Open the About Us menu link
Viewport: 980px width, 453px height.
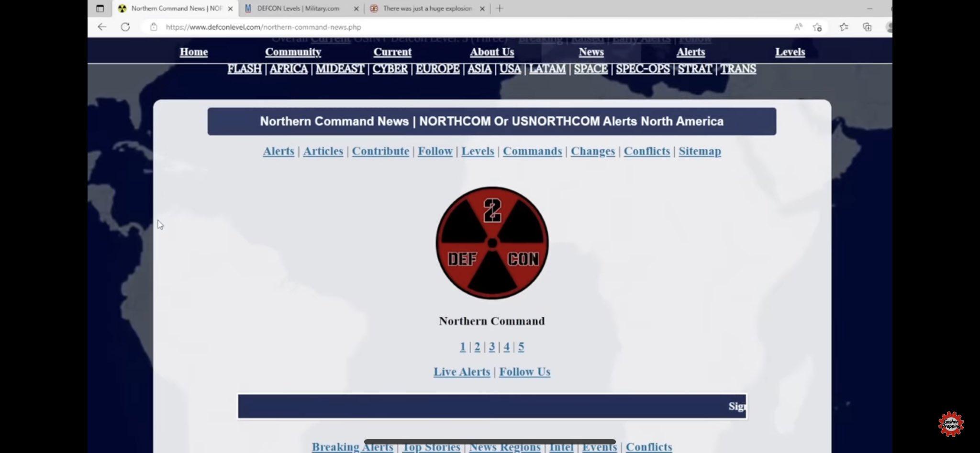click(x=492, y=52)
